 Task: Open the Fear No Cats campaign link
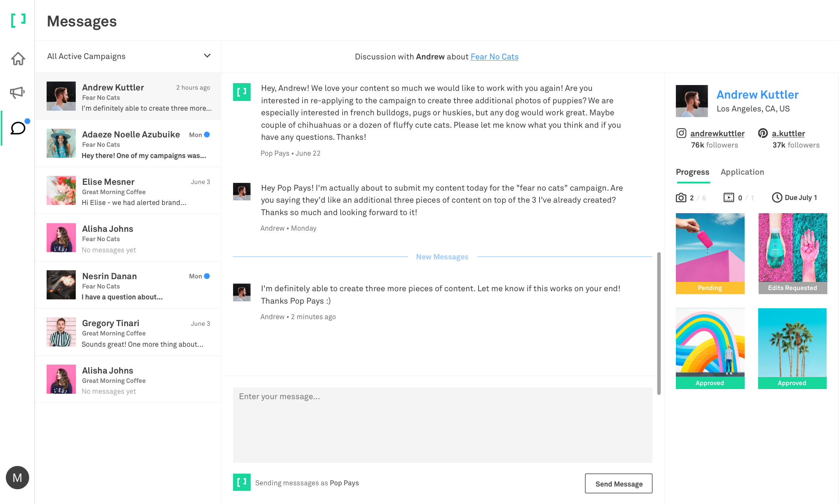[494, 57]
